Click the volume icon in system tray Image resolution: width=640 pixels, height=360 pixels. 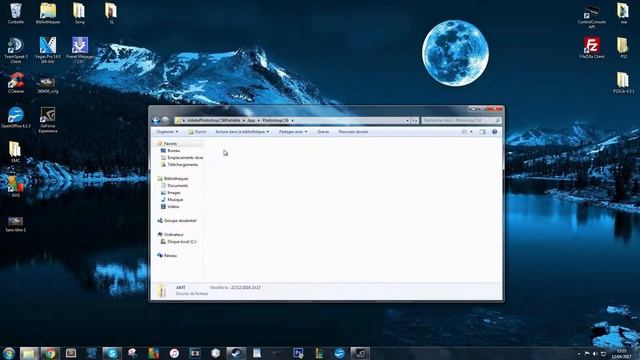(595, 354)
